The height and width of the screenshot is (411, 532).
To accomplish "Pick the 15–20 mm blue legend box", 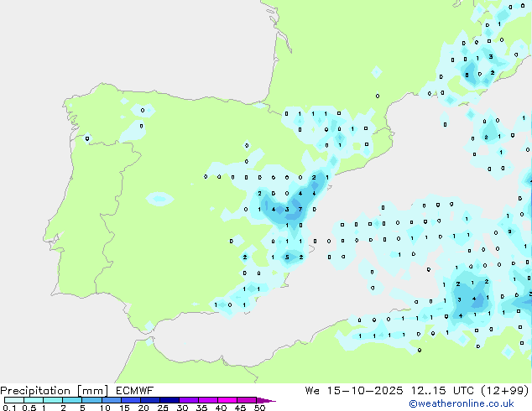I will coord(130,400).
